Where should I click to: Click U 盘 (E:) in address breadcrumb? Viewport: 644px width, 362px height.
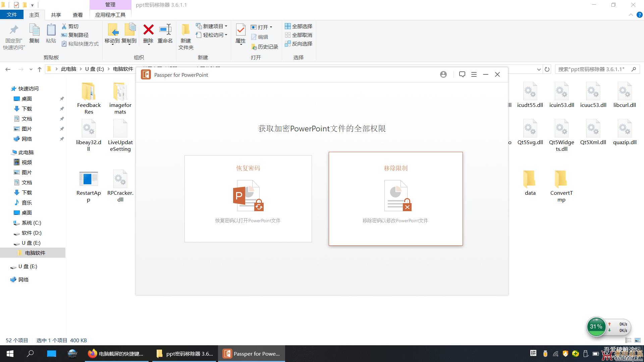(x=95, y=69)
